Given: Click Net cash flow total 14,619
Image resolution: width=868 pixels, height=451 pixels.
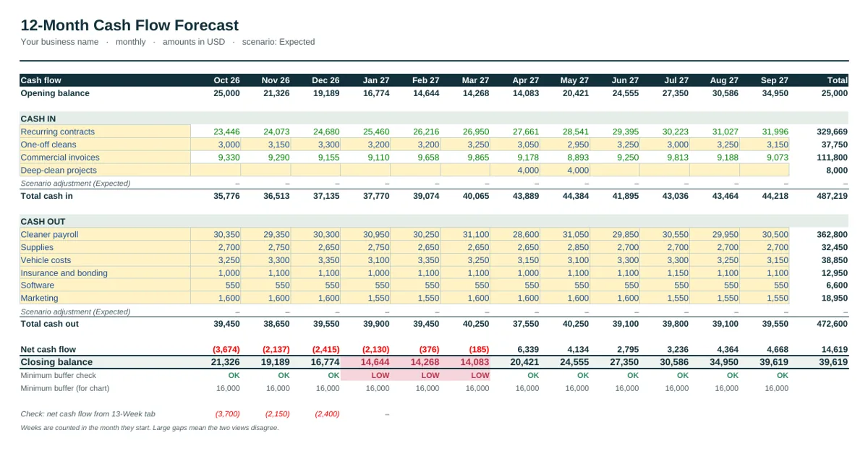Looking at the screenshot, I should coord(835,350).
